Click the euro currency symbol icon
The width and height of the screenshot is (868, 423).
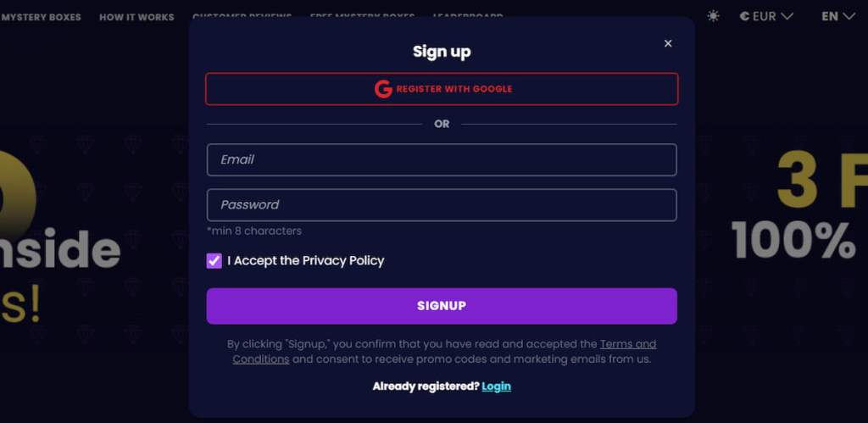coord(744,16)
